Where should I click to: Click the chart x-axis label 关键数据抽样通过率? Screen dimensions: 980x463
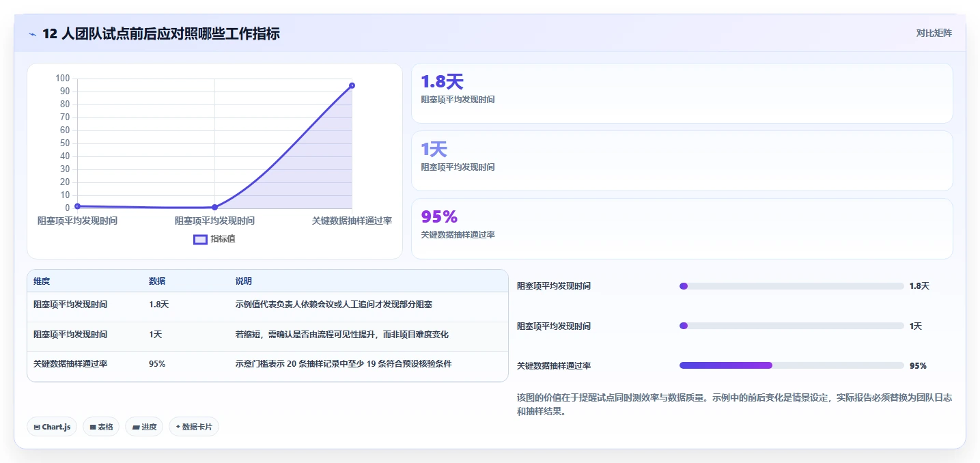(352, 221)
